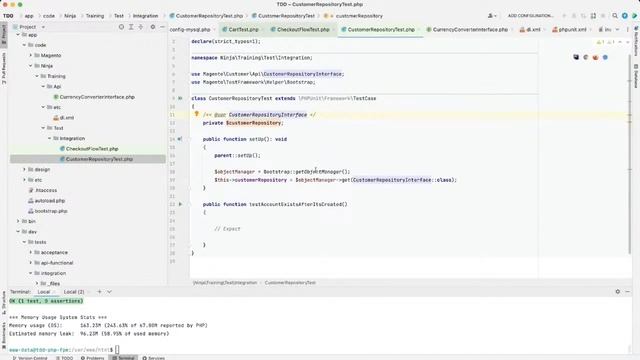Image resolution: width=640 pixels, height=360 pixels.
Task: Collapse the Api folder
Action: 43,87
